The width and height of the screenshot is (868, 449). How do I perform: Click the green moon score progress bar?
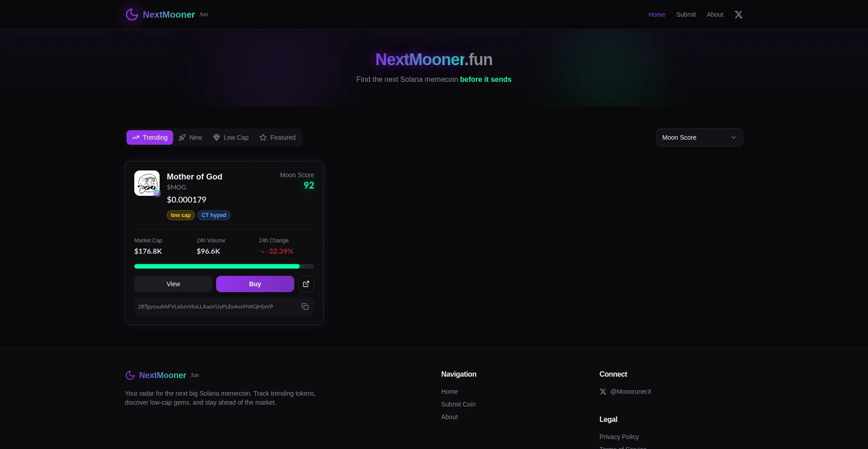pyautogui.click(x=217, y=266)
